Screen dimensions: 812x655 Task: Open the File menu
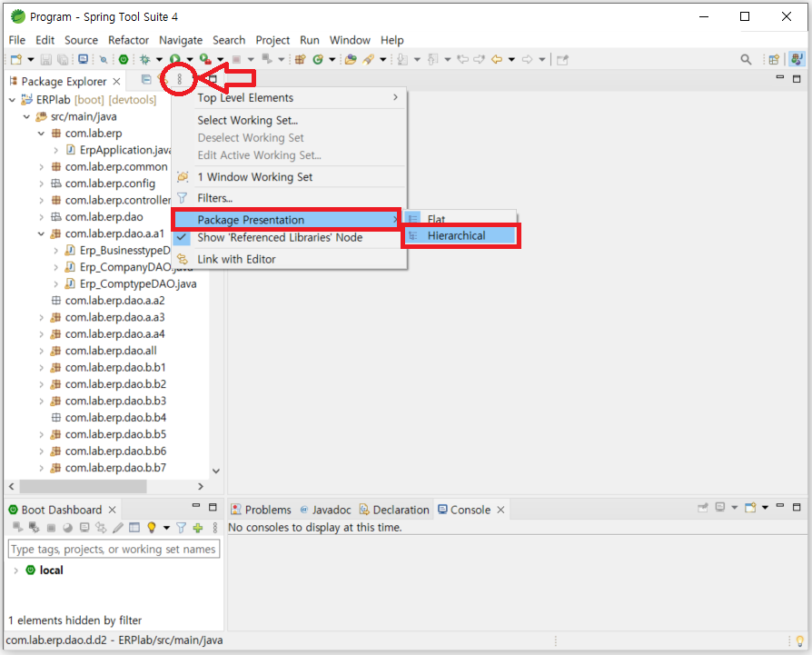tap(16, 40)
